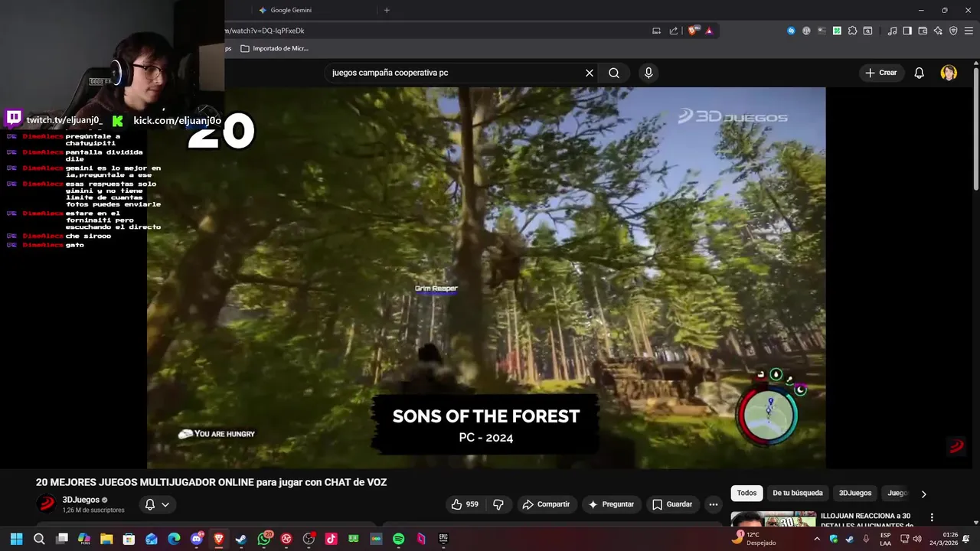Open the Brave Wallet icon
This screenshot has width=980, height=551.
[x=923, y=31]
